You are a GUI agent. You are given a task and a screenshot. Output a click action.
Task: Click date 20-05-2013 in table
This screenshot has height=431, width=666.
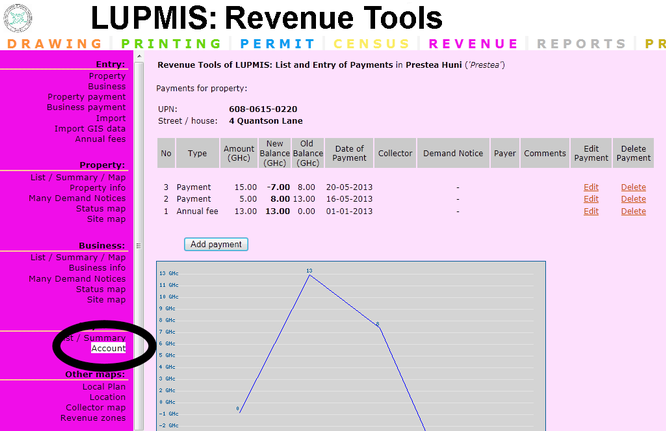349,187
